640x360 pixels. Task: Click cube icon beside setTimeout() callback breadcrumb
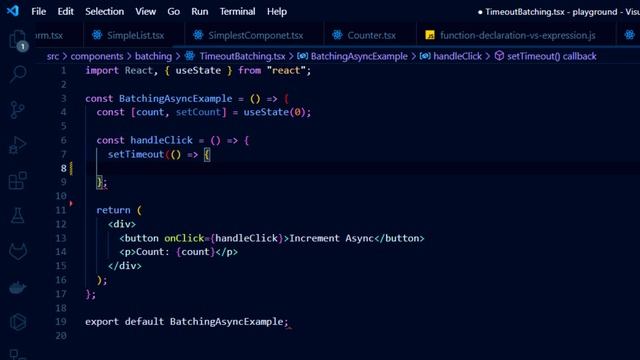point(499,56)
